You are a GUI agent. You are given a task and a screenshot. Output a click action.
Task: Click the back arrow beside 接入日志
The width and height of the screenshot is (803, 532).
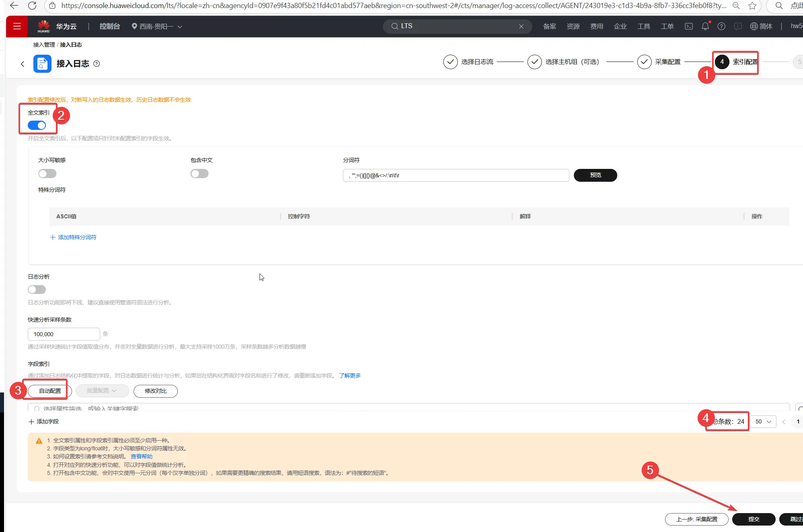[23, 64]
